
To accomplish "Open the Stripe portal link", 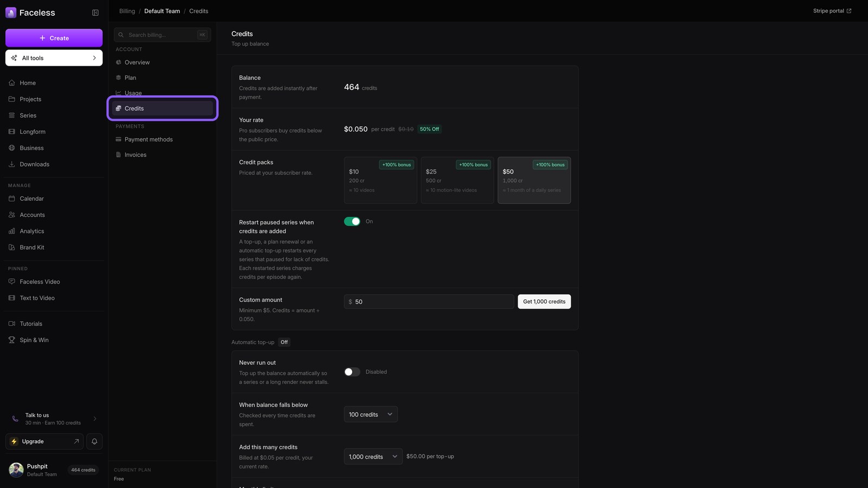I will point(832,11).
